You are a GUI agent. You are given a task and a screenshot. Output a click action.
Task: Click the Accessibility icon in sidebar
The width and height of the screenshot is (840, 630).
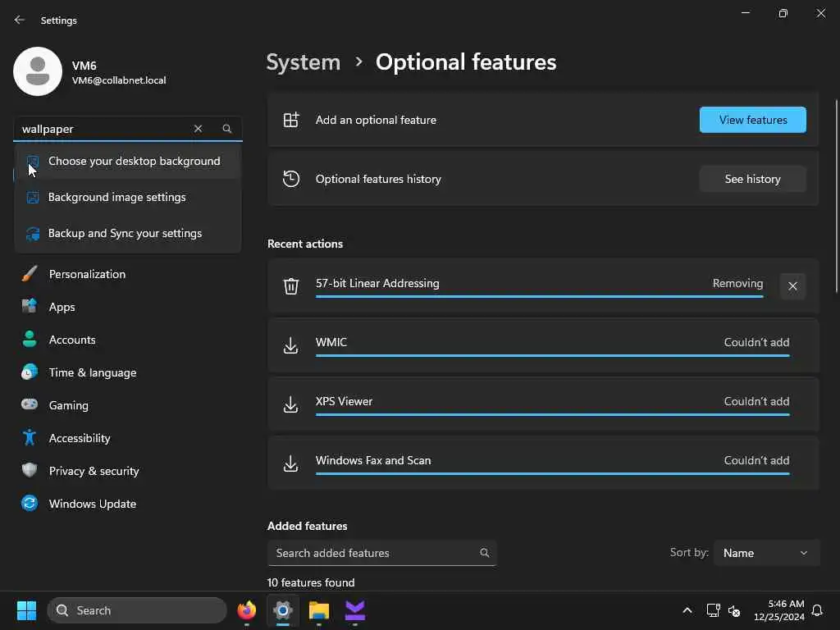[30, 438]
